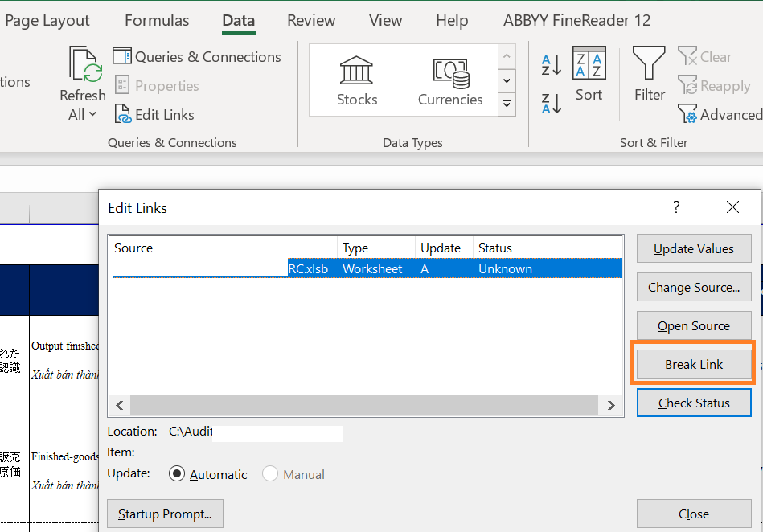
Task: Open Advanced filter options
Action: coord(720,115)
